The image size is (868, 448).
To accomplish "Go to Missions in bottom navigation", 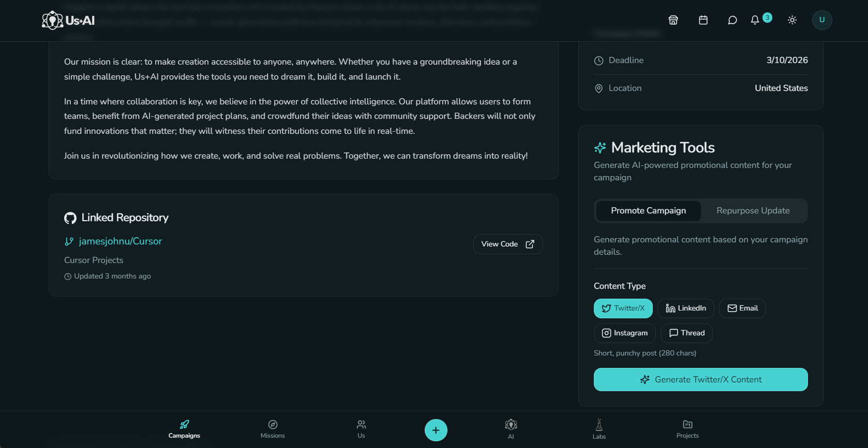I will (x=273, y=429).
